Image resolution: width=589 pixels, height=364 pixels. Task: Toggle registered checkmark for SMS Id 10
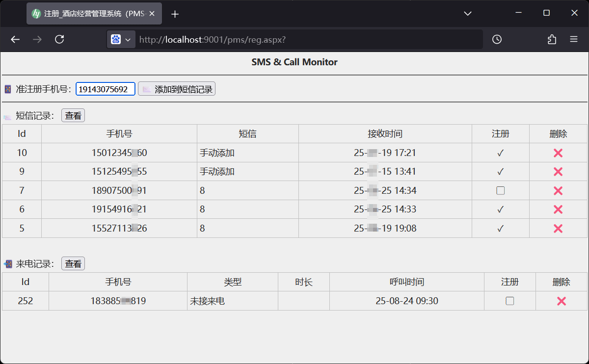[500, 153]
